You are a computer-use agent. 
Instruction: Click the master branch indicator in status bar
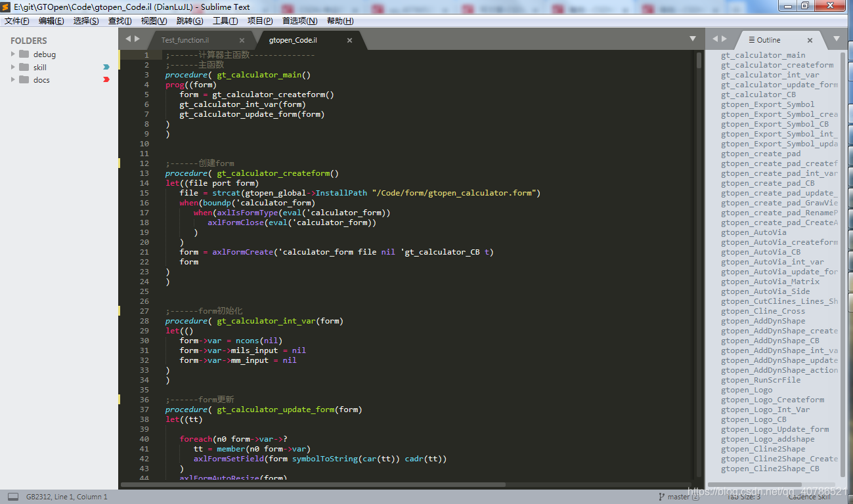click(678, 497)
